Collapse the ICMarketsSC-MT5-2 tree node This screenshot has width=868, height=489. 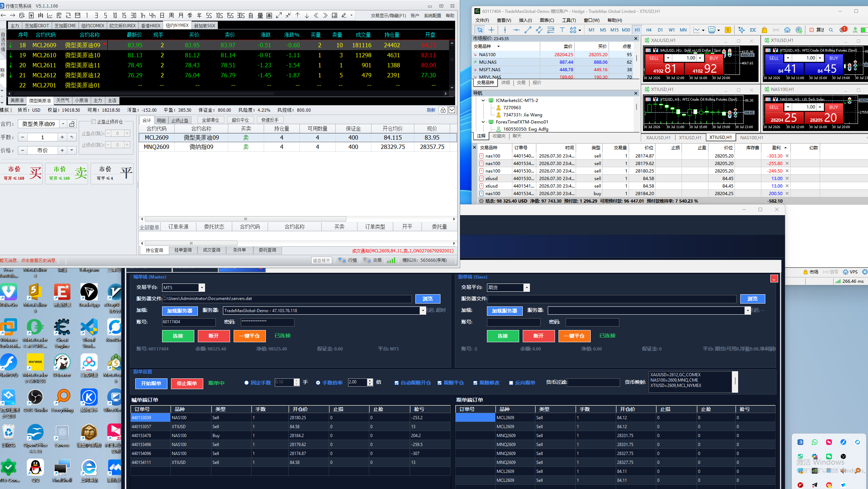click(483, 101)
